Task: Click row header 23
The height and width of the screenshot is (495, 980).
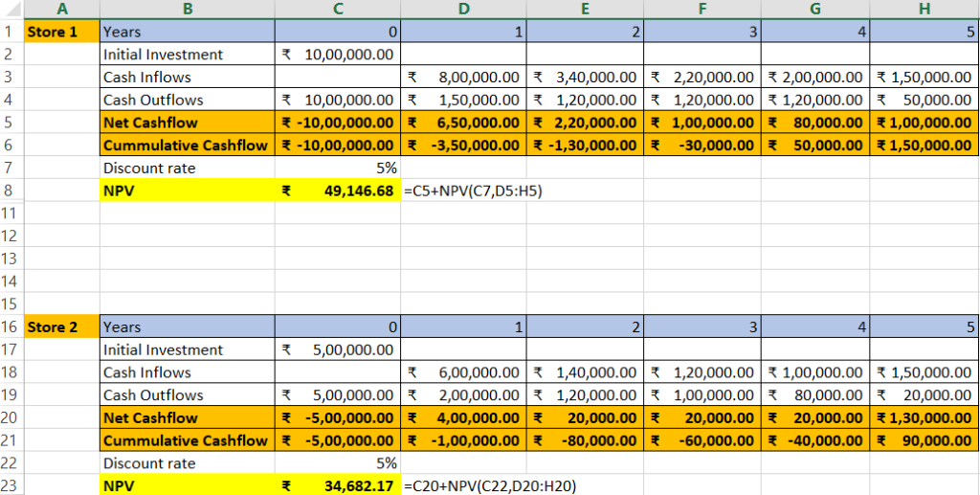Action: coord(11,486)
